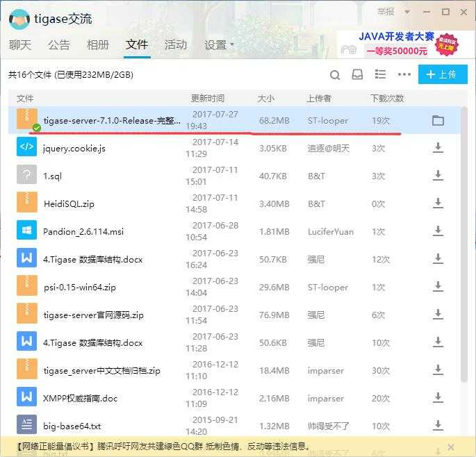Download jquery.cookie.js file
This screenshot has width=476, height=457.
438,148
